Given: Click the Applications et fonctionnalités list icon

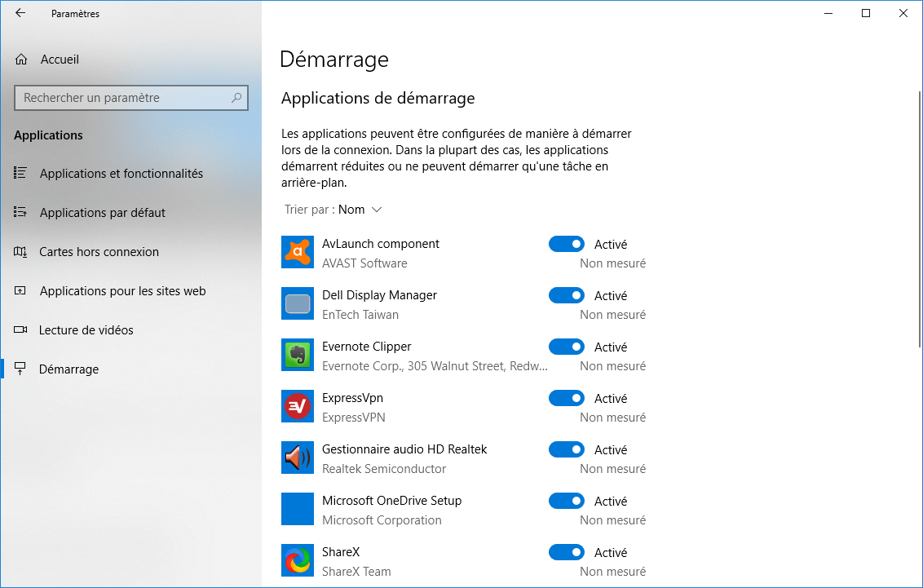Looking at the screenshot, I should point(20,173).
